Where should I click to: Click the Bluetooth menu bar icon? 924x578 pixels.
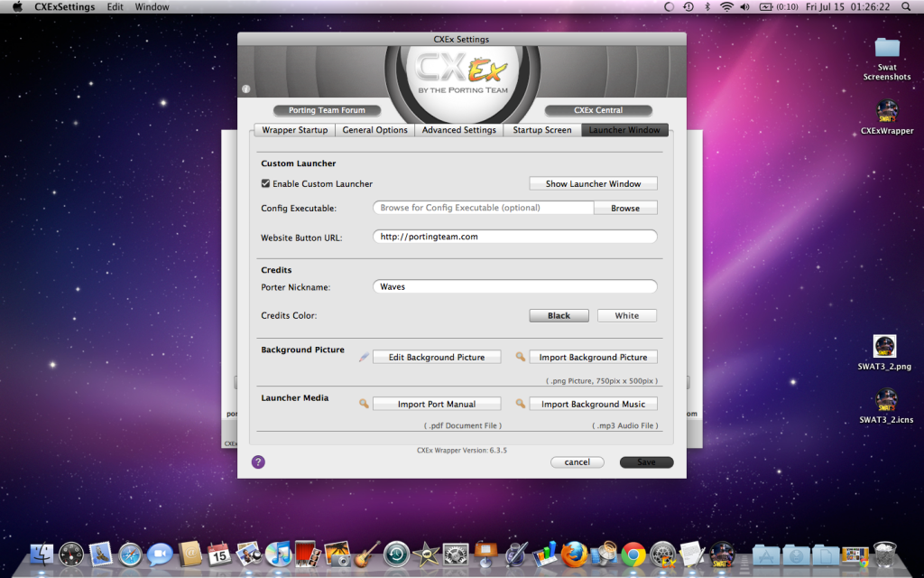[707, 7]
